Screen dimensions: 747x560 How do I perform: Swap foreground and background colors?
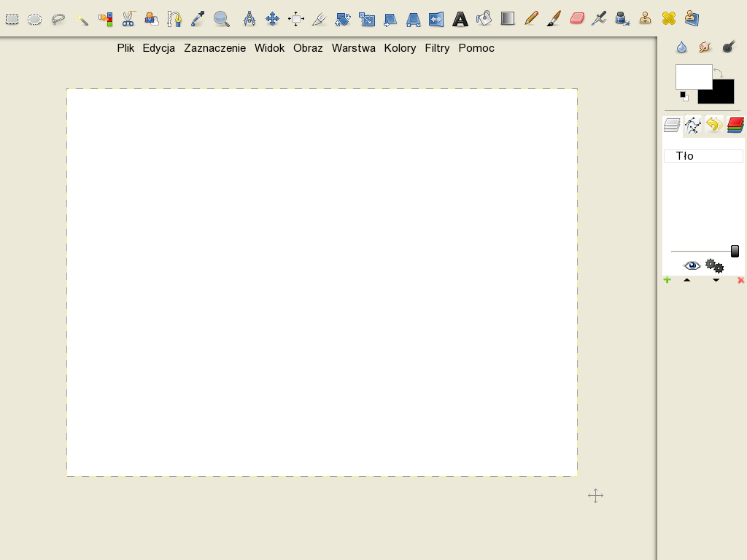point(719,72)
